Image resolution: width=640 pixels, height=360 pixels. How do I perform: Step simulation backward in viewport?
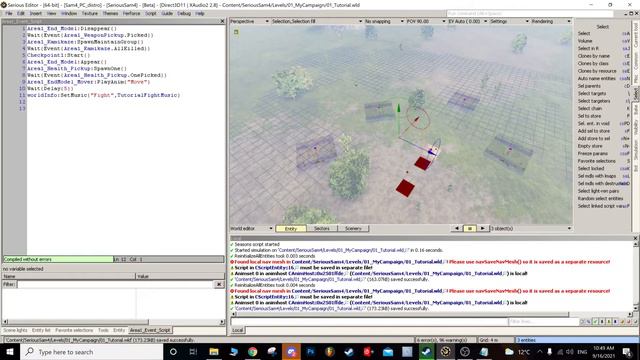(x=457, y=229)
